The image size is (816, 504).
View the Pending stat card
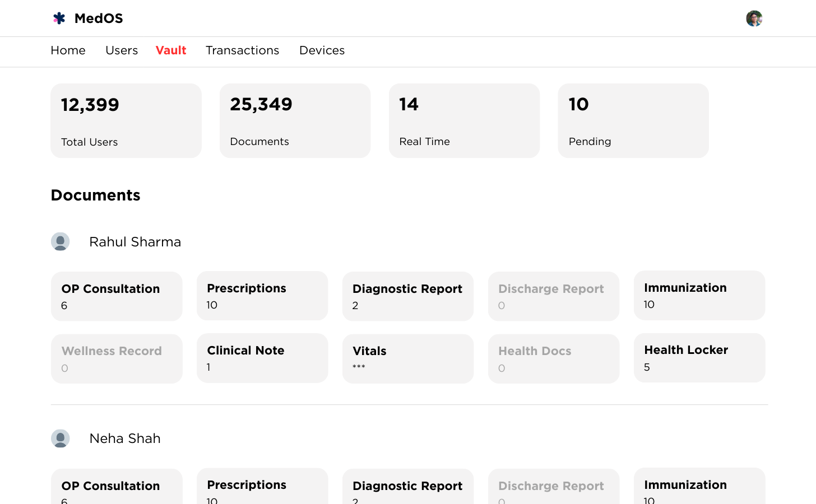[x=633, y=121]
